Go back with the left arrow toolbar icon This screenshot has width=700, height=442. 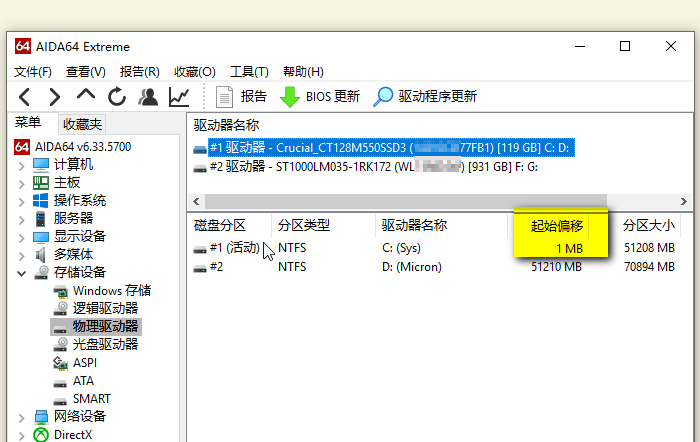pos(25,97)
